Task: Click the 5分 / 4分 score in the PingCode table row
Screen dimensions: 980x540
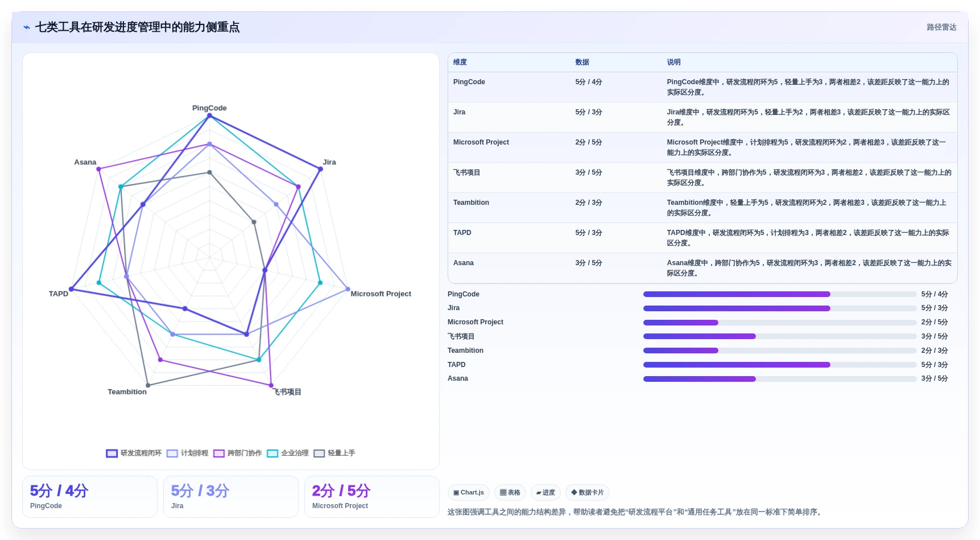Action: click(589, 82)
